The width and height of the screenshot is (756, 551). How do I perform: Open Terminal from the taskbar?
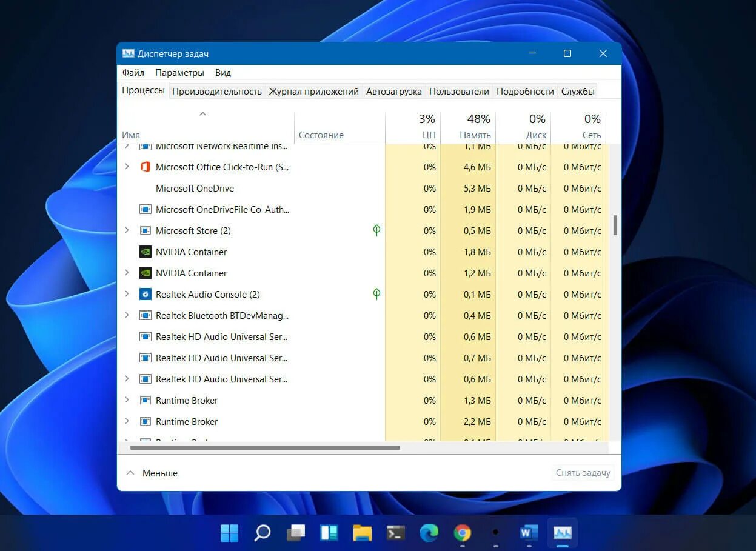click(396, 533)
